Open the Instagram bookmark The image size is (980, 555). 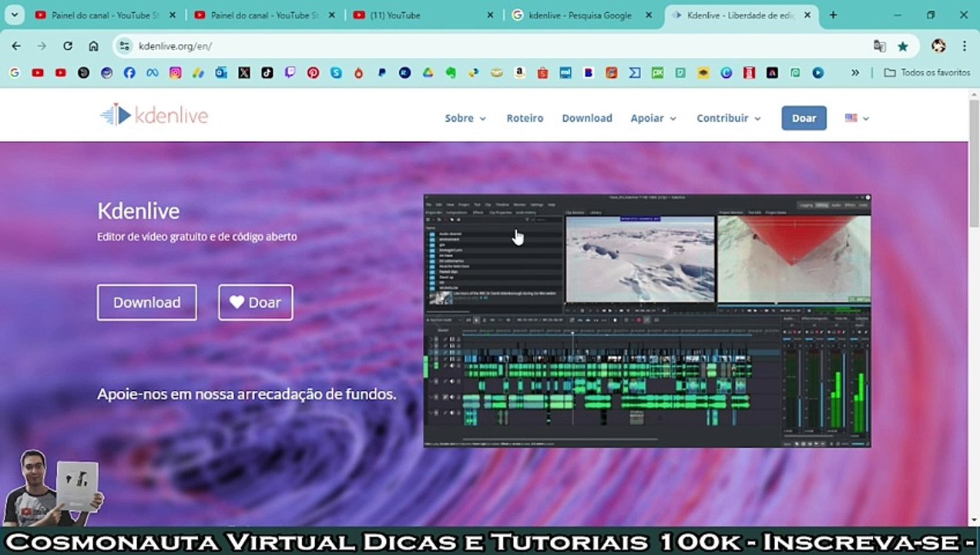[175, 72]
